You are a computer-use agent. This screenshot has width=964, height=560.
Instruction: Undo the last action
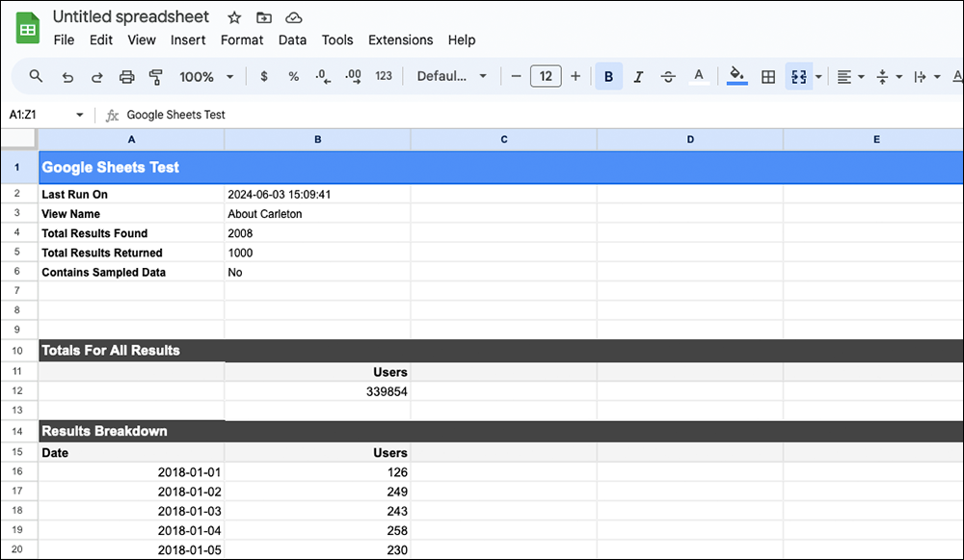pos(67,76)
